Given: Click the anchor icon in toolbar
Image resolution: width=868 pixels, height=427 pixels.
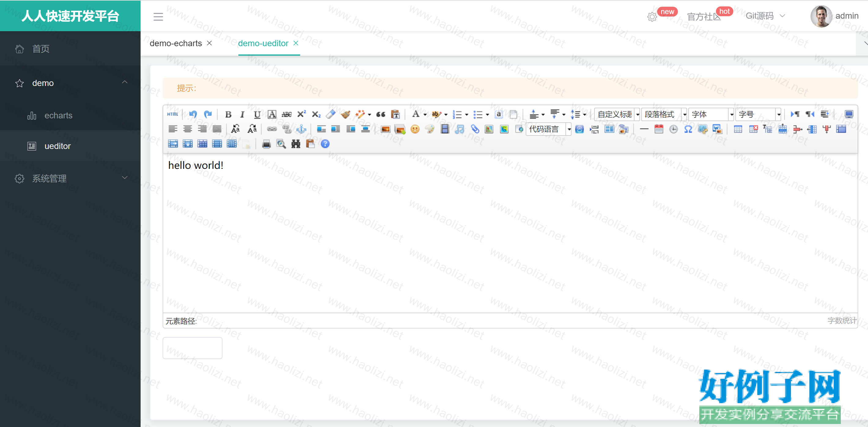Looking at the screenshot, I should pos(301,129).
